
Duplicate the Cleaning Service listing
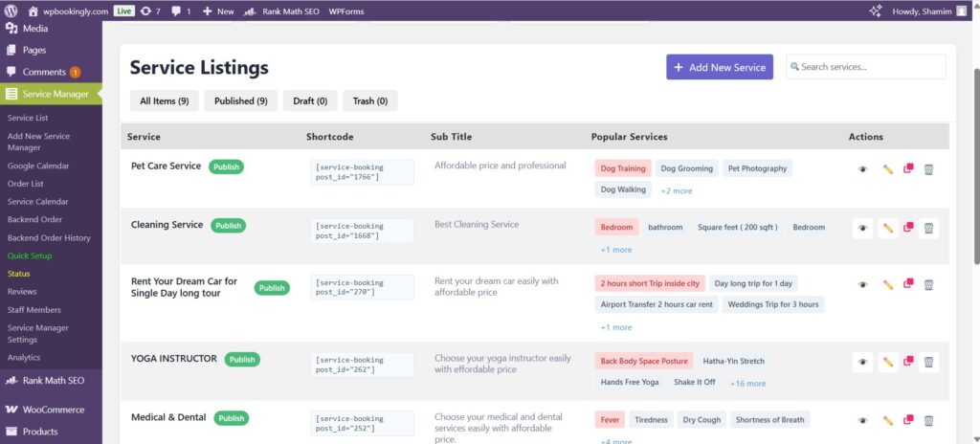(x=907, y=228)
